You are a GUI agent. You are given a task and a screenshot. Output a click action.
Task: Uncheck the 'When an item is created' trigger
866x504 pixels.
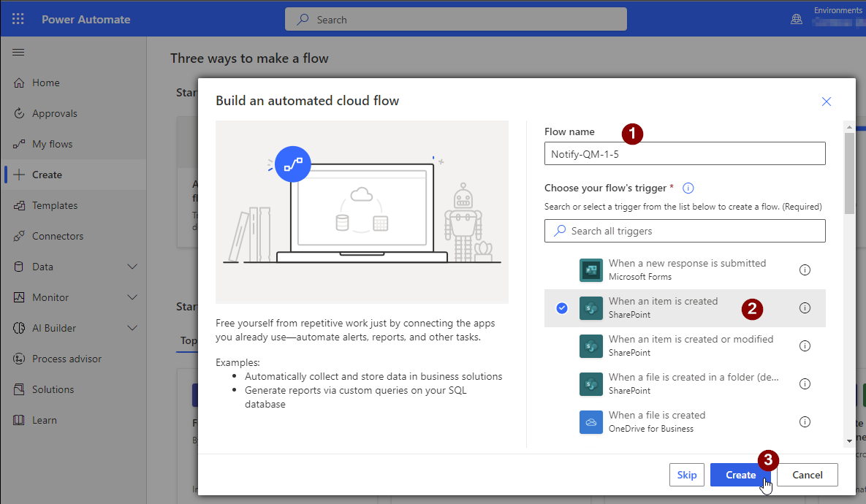point(562,308)
